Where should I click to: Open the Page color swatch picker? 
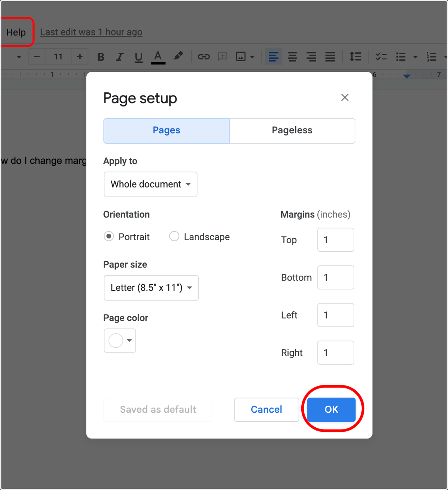click(x=120, y=341)
